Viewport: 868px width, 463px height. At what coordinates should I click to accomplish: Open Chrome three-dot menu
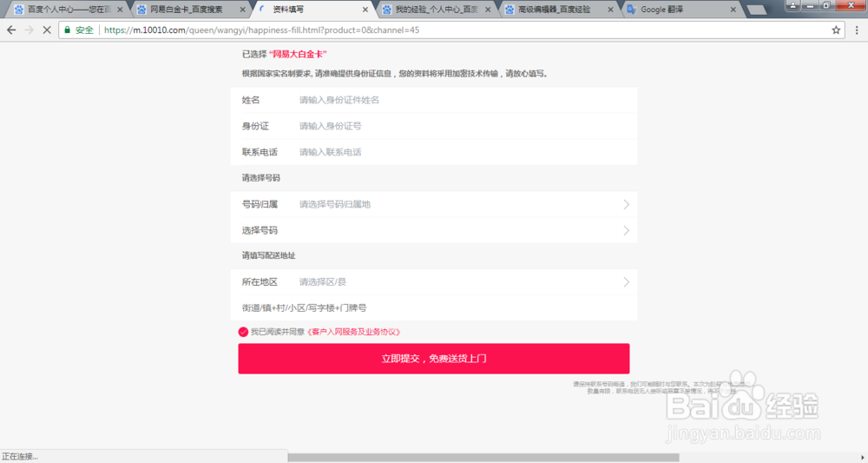pos(857,30)
